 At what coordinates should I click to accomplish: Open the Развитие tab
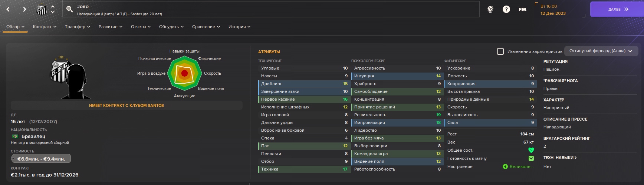point(110,27)
